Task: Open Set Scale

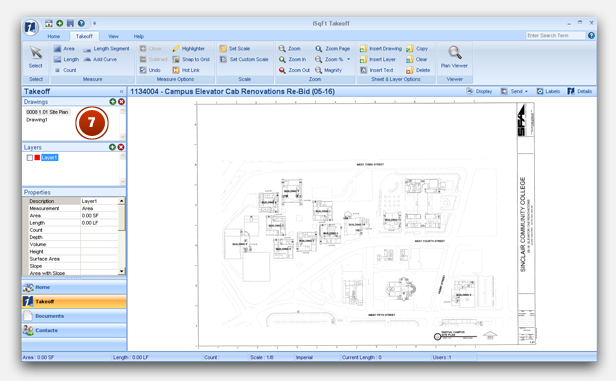Action: pyautogui.click(x=235, y=49)
